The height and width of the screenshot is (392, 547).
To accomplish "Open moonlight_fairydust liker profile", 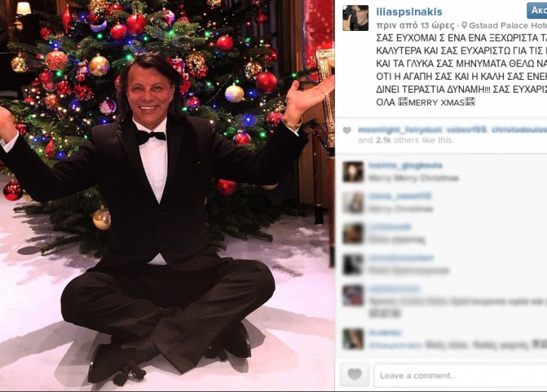I will [x=400, y=130].
